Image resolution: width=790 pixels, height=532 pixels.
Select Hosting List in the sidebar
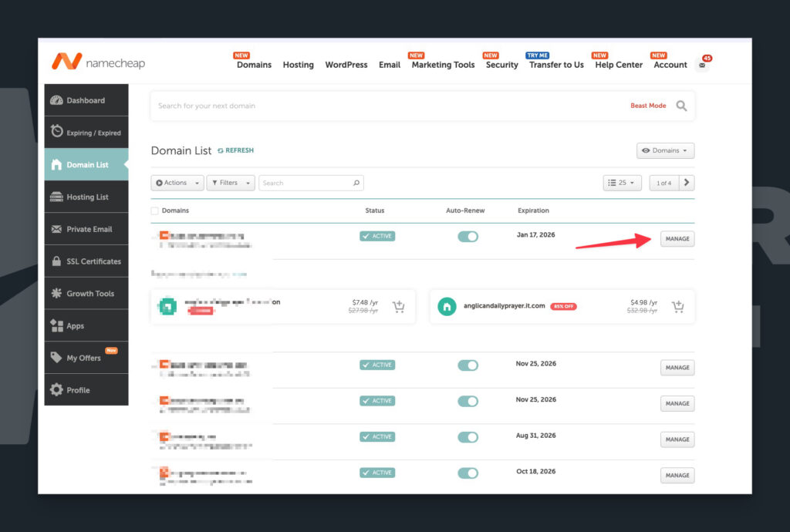click(x=86, y=197)
